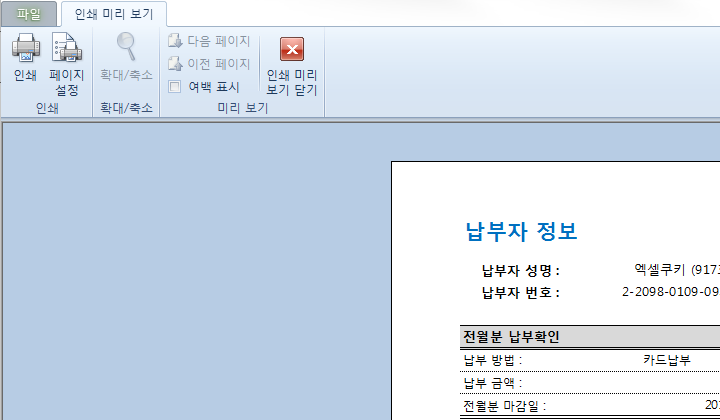Toggle the 여백 표시 checkbox

click(x=174, y=86)
